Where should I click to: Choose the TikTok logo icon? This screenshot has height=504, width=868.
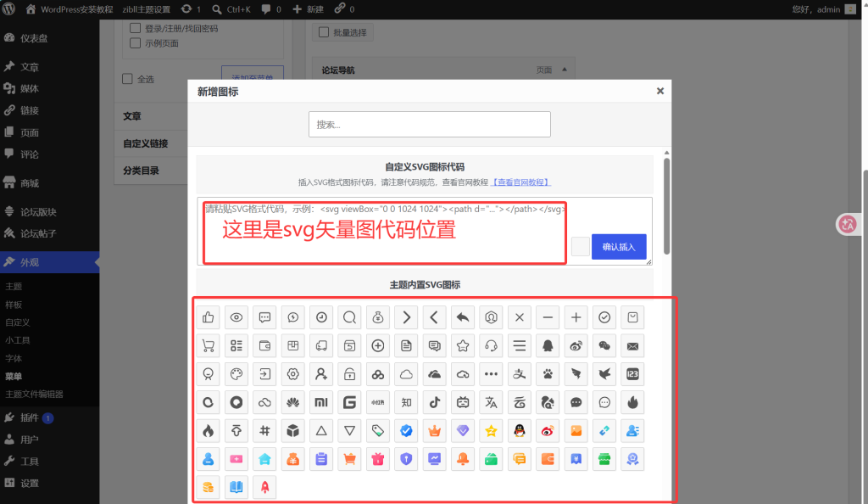point(435,403)
